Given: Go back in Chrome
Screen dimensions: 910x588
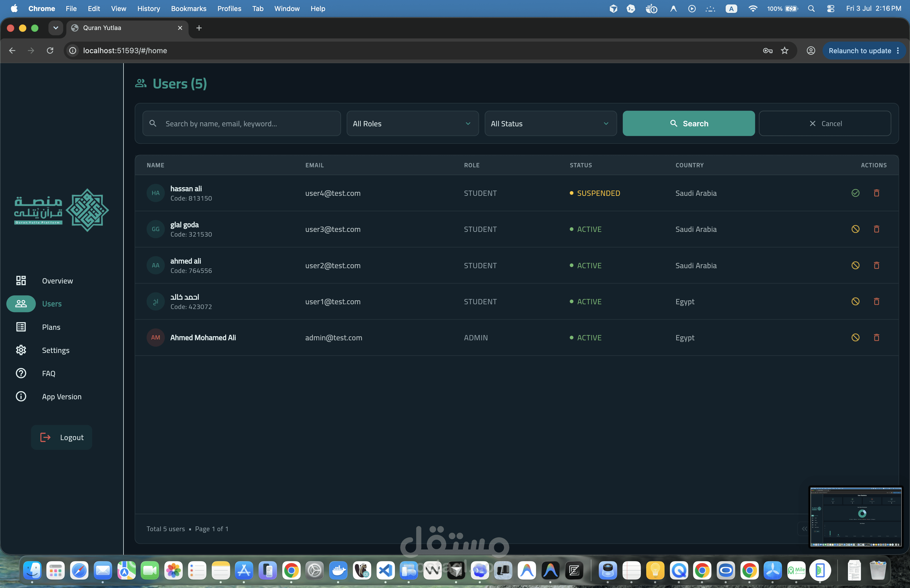Looking at the screenshot, I should pos(12,50).
